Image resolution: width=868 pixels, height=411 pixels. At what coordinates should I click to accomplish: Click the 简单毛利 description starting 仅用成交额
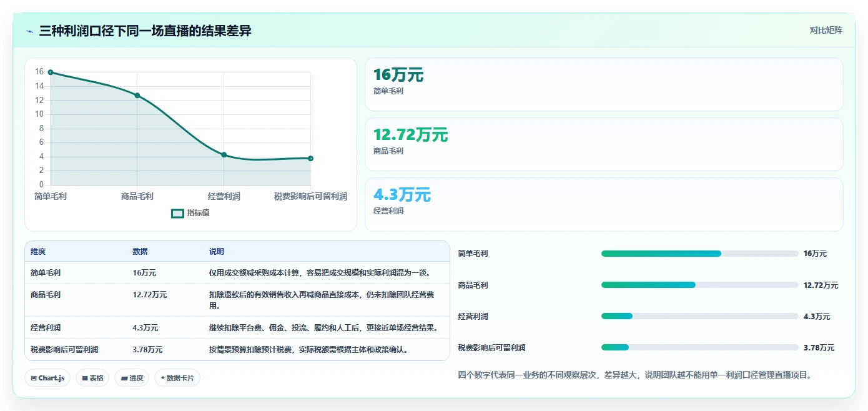(320, 273)
